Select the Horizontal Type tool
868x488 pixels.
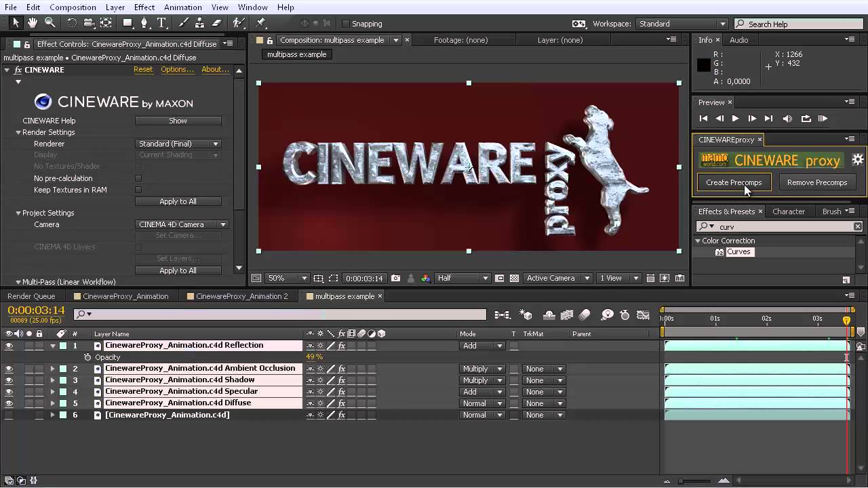coord(161,23)
